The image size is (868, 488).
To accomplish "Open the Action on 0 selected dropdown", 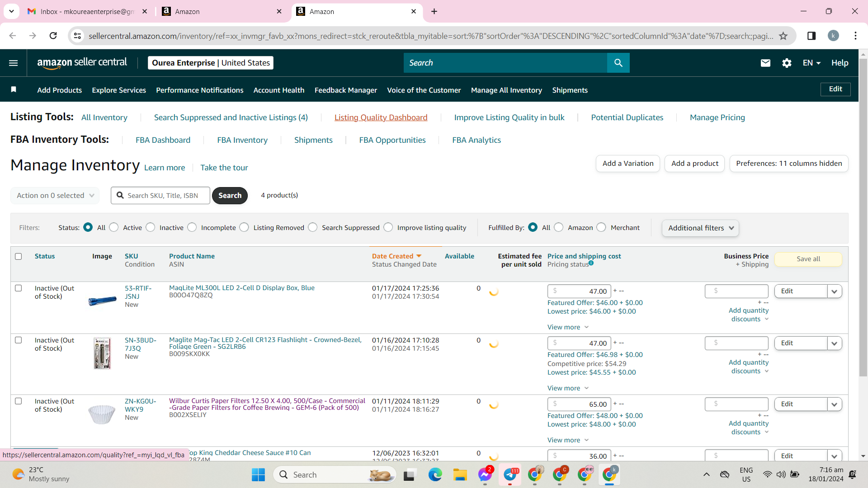I will pyautogui.click(x=55, y=195).
